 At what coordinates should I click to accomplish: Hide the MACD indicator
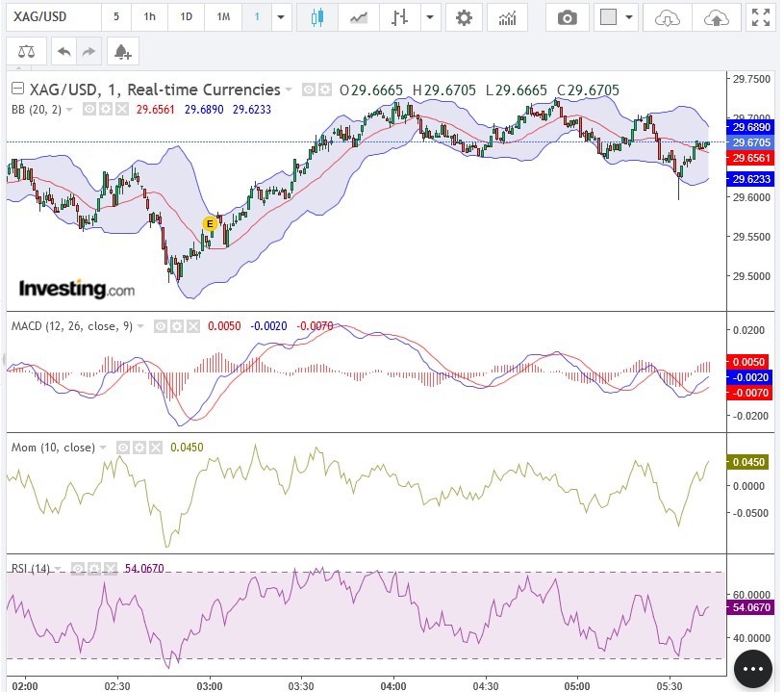pyautogui.click(x=160, y=326)
